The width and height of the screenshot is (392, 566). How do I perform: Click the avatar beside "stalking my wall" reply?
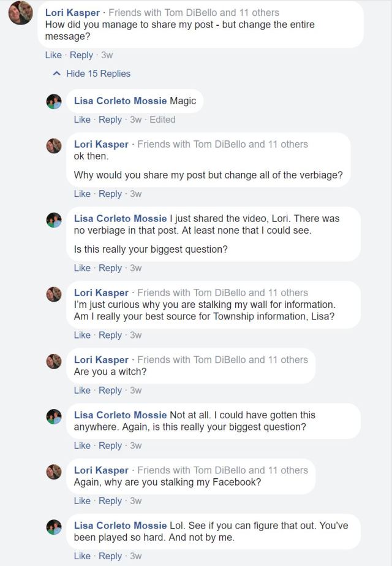54,294
